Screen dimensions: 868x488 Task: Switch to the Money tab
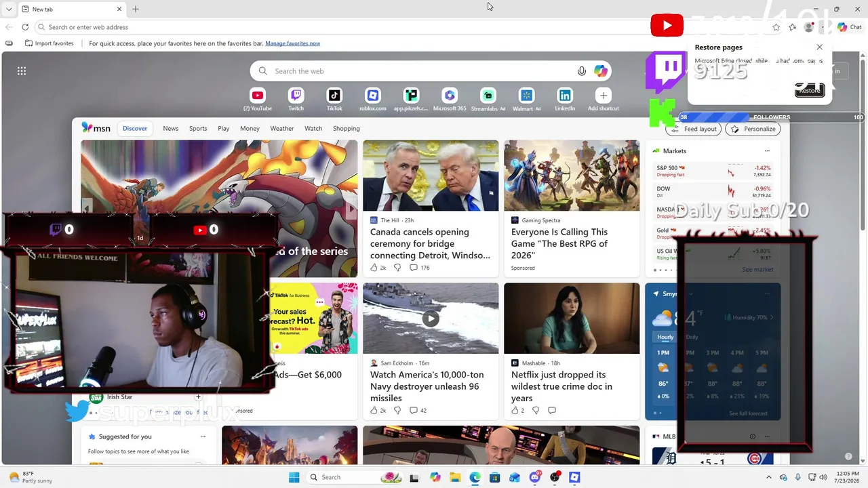(x=250, y=128)
